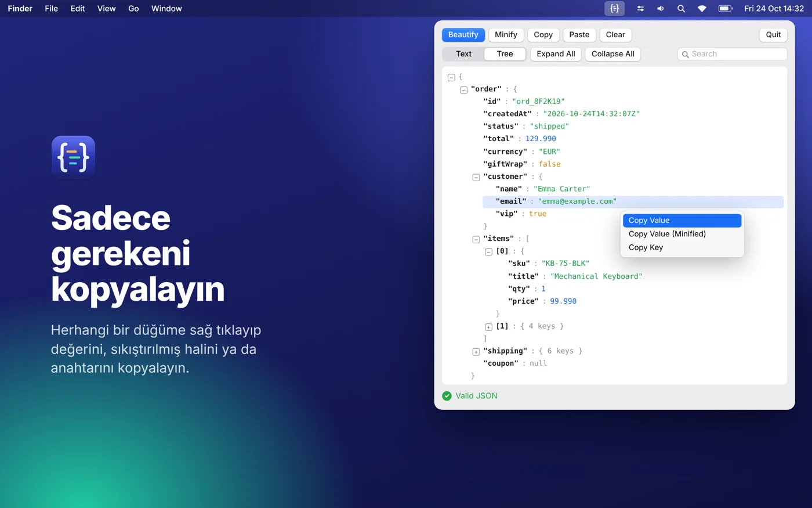812x508 pixels.
Task: Collapse the root object node
Action: [451, 77]
